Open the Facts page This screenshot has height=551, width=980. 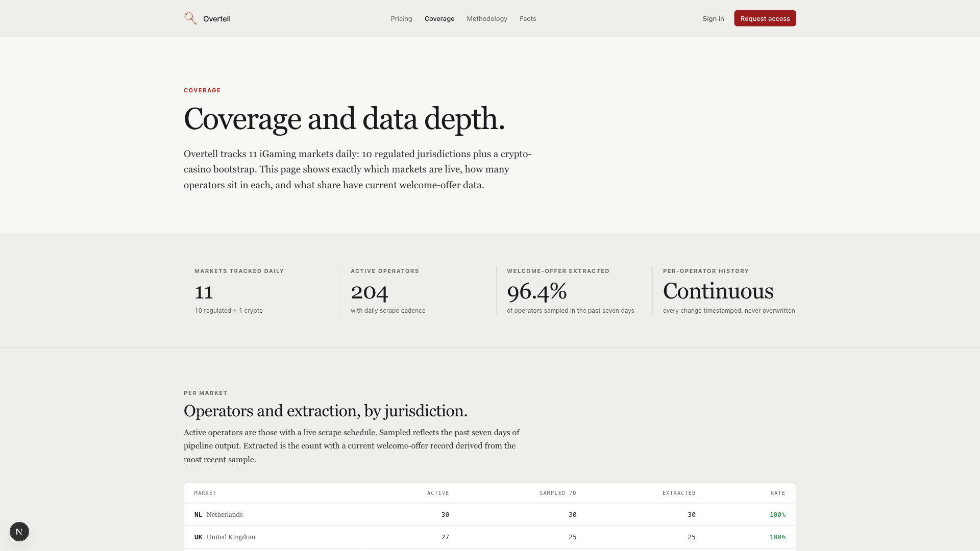(528, 18)
